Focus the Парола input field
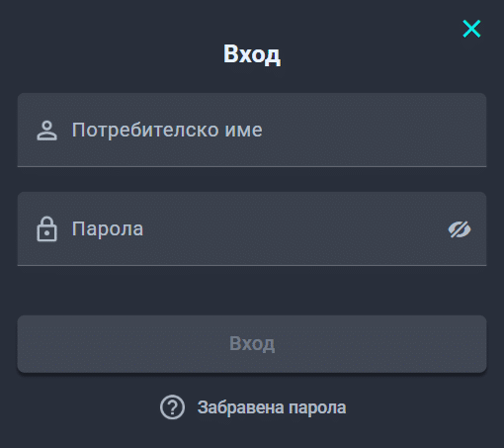 pos(252,228)
